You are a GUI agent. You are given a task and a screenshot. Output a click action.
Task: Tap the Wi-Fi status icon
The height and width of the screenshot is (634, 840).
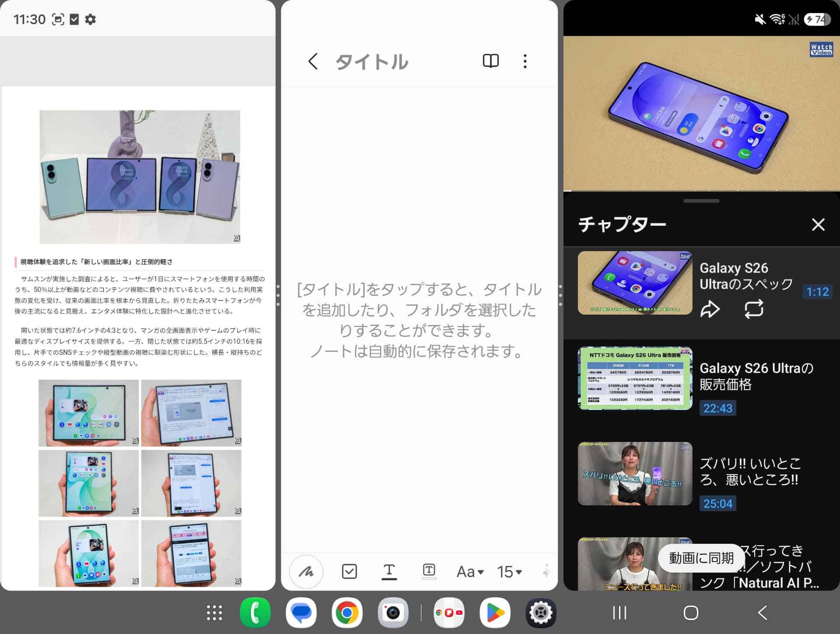pyautogui.click(x=777, y=19)
